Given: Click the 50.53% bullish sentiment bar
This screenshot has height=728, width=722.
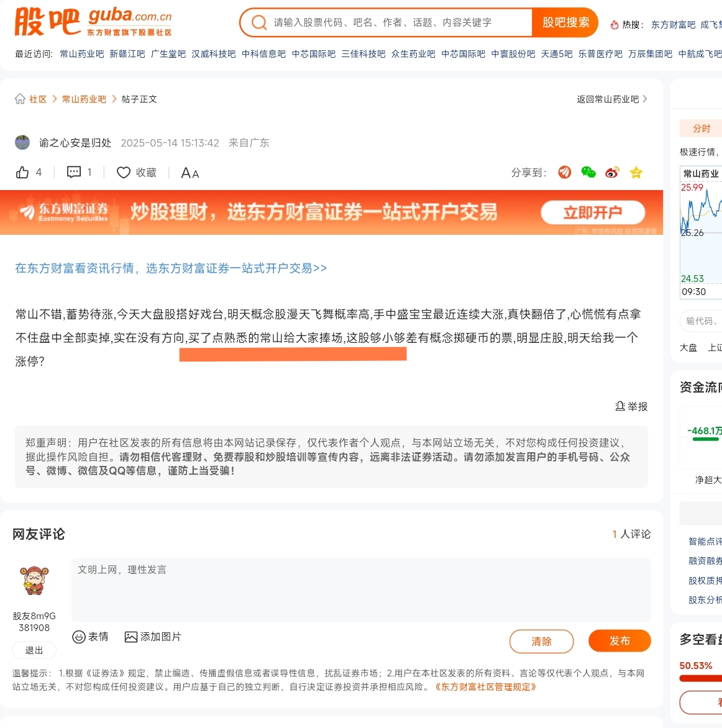Looking at the screenshot, I should pyautogui.click(x=701, y=678).
